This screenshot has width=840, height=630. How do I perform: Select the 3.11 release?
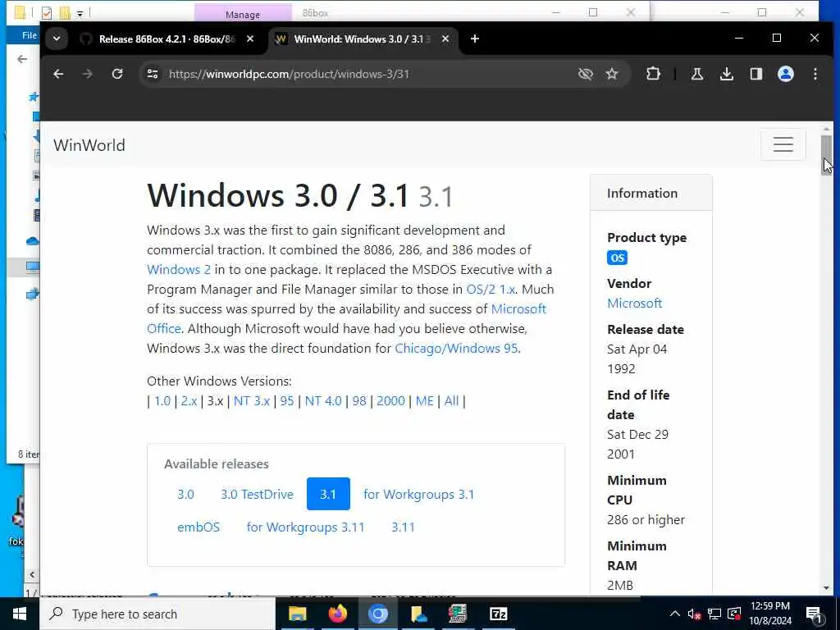(x=403, y=527)
